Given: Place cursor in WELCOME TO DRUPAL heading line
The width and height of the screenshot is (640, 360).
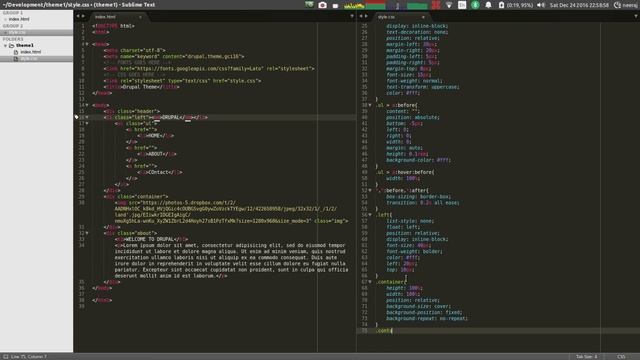Looking at the screenshot, I should (x=151, y=239).
